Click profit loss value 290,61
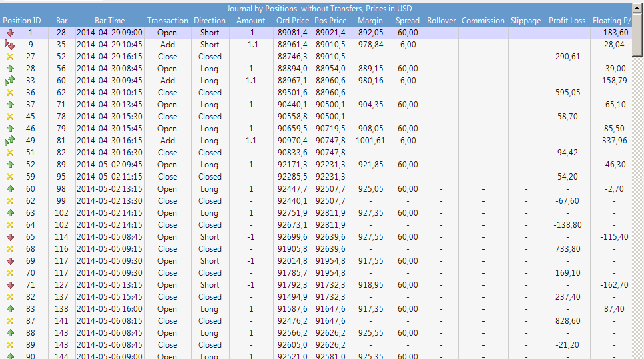This screenshot has height=359, width=644. tap(568, 57)
